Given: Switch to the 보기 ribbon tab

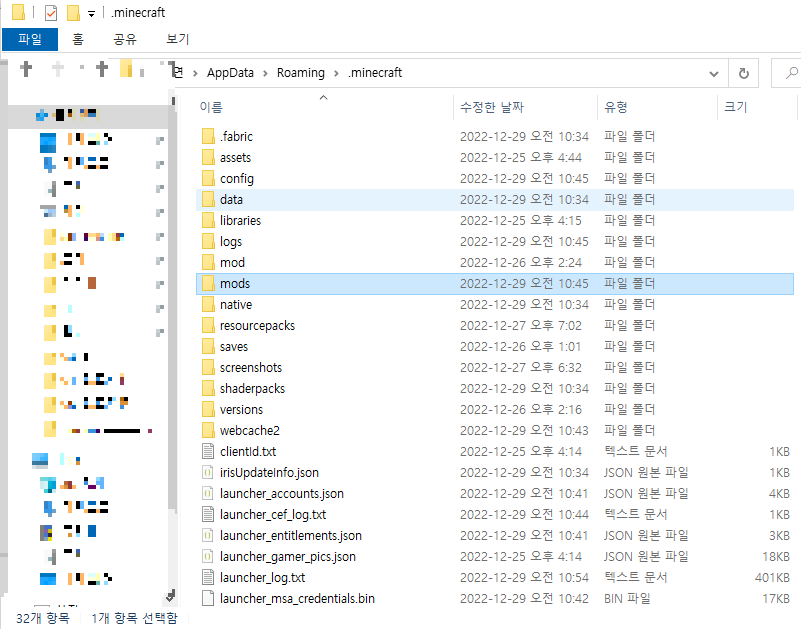Looking at the screenshot, I should (178, 39).
